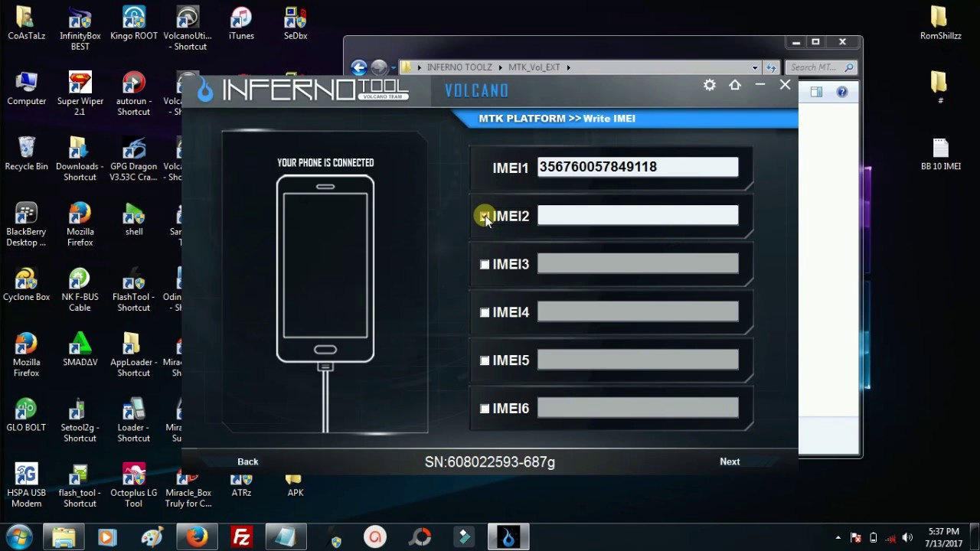Focus the IMEI1 input field
This screenshot has width=980, height=551.
pyautogui.click(x=638, y=167)
